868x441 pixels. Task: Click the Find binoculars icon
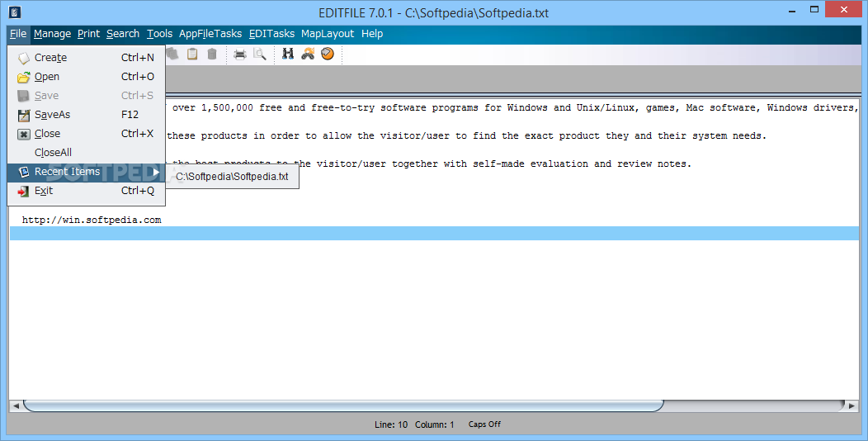click(x=288, y=54)
